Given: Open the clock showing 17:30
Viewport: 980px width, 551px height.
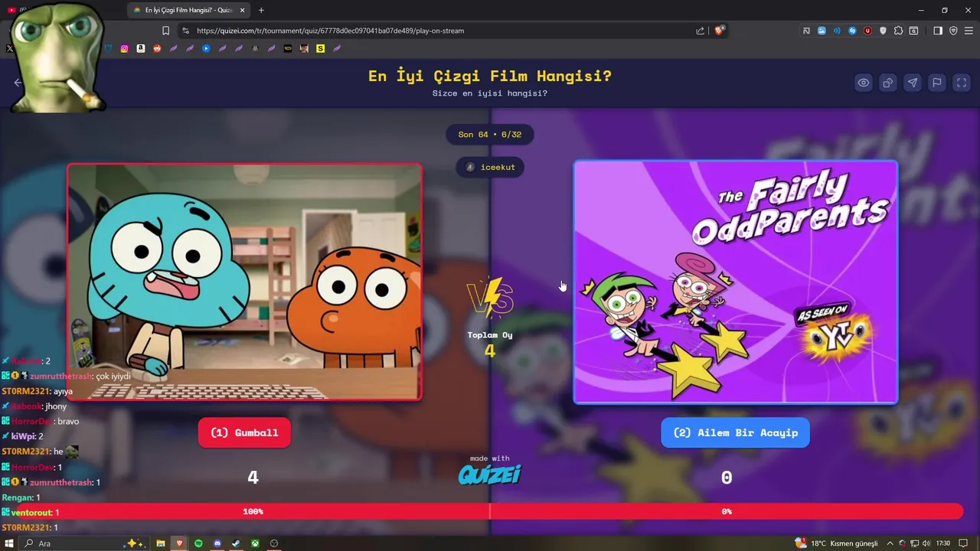Looking at the screenshot, I should [942, 543].
